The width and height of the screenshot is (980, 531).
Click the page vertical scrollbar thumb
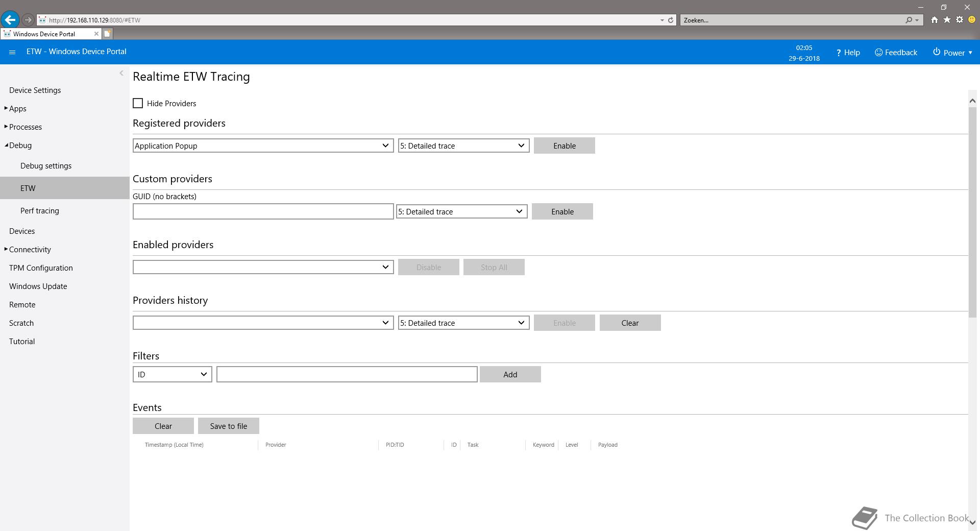[972, 212]
